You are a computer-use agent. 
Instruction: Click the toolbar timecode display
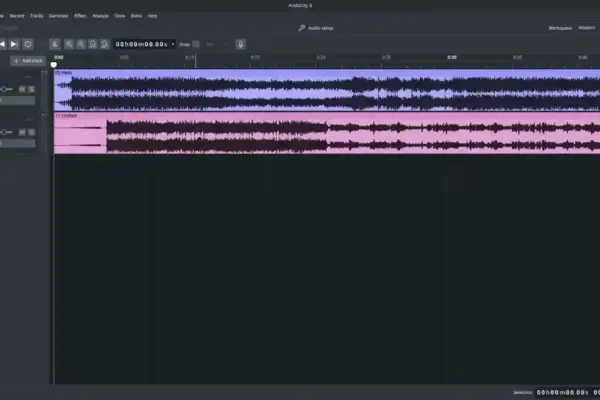point(142,44)
